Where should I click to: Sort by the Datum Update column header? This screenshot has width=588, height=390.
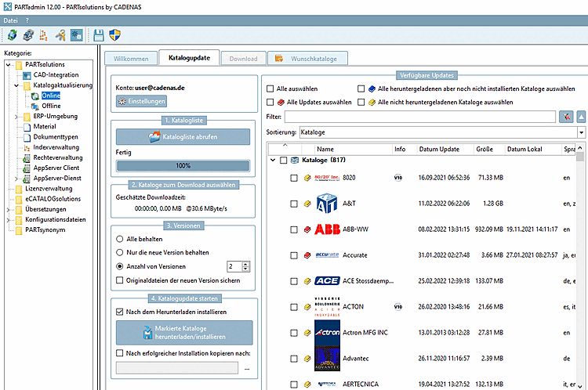pos(439,149)
